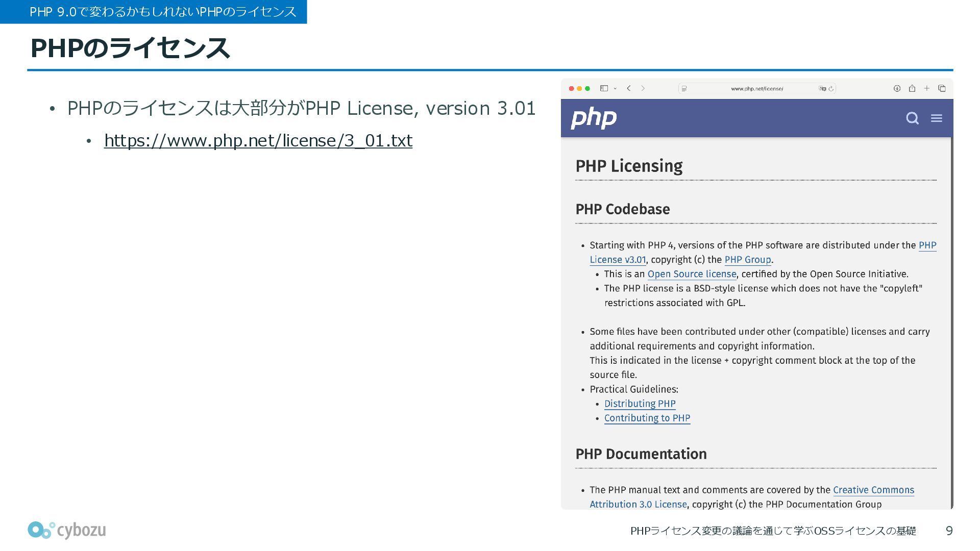
Task: Expand the sidebar dropdown chevron
Action: click(615, 89)
